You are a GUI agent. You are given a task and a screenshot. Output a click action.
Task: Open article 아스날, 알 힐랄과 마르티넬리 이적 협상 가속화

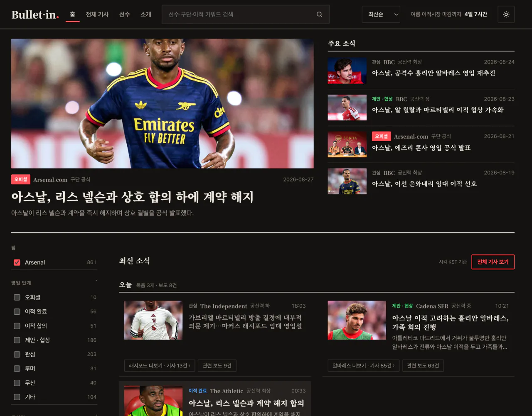coord(438,110)
